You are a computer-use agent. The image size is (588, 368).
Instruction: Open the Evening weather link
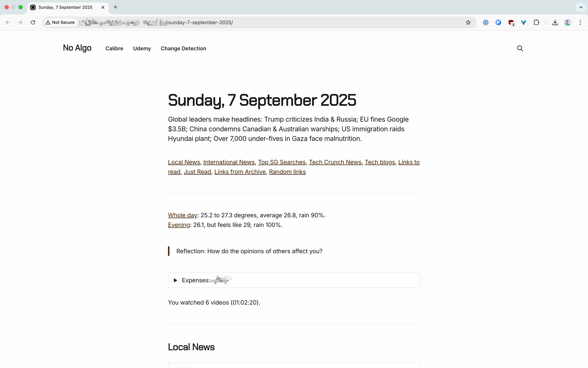click(179, 225)
